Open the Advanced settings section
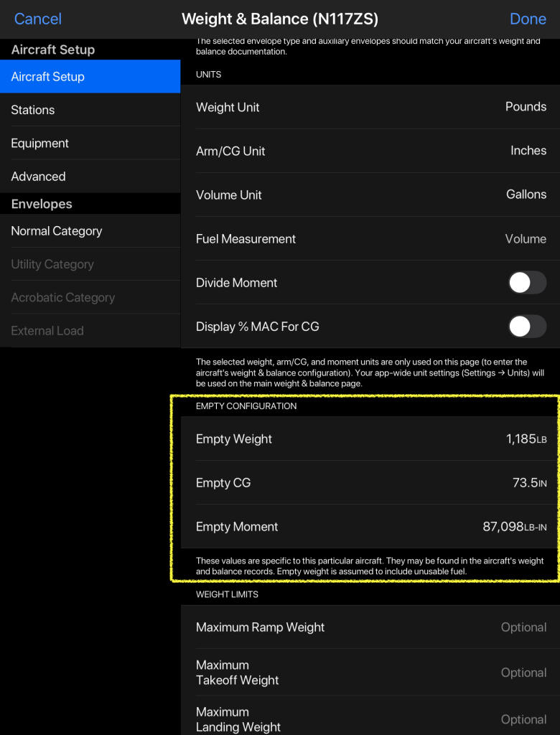 (90, 177)
